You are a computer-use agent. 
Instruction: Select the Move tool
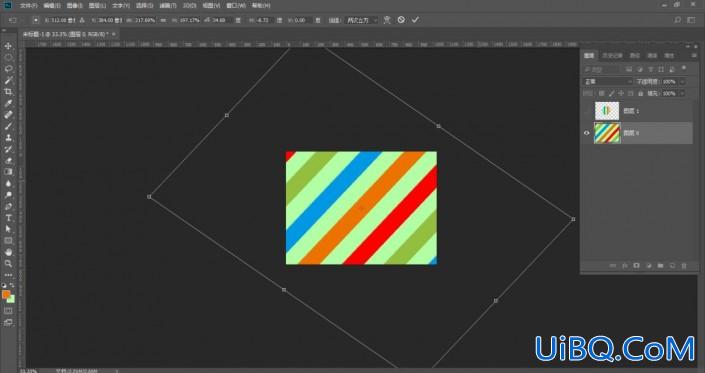[x=8, y=46]
